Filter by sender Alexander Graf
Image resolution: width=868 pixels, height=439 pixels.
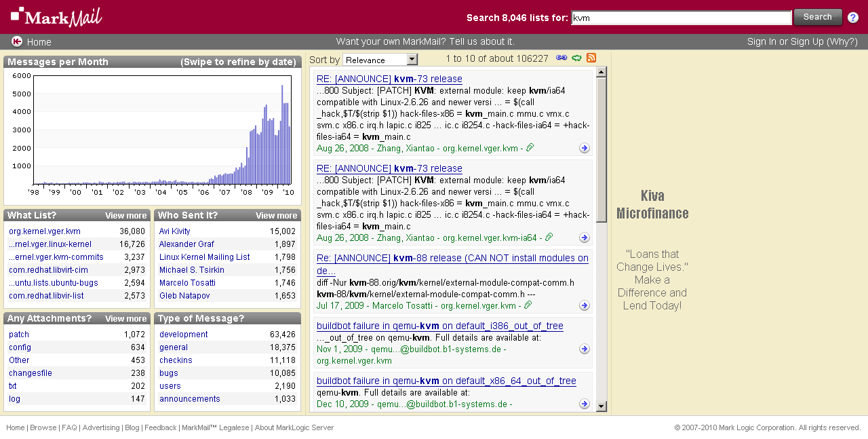[186, 244]
